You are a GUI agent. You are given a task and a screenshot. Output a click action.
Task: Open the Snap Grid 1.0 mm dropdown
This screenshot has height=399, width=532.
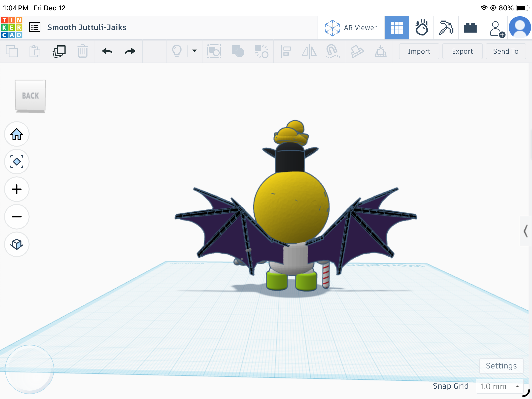coord(499,386)
